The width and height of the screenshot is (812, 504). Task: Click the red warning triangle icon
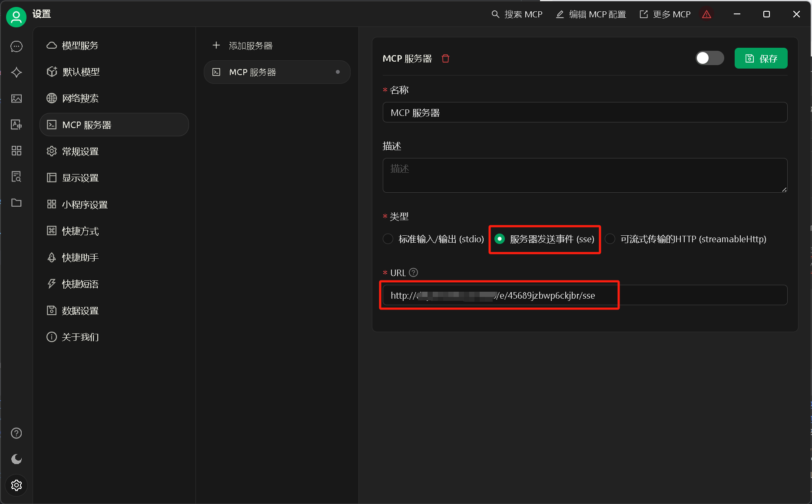707,14
